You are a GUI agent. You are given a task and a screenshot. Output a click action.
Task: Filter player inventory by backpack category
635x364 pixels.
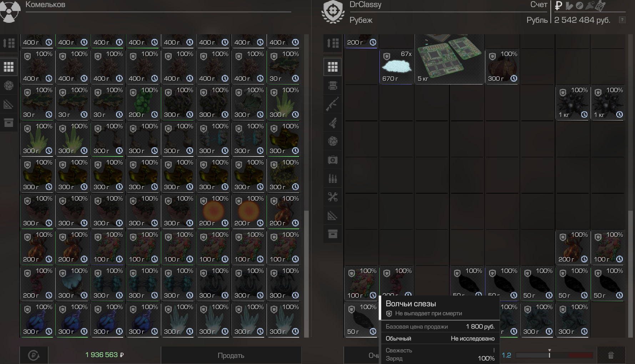point(332,86)
